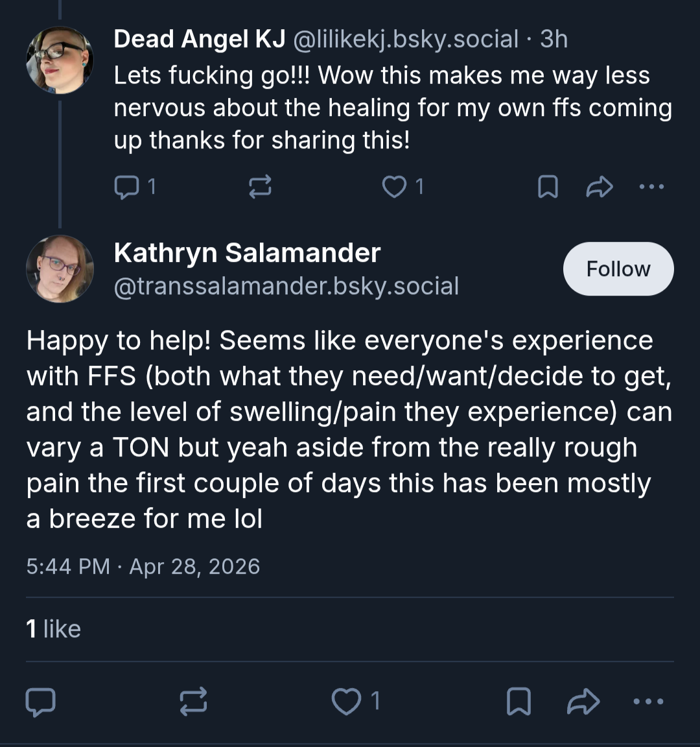This screenshot has width=700, height=747.
Task: Open more options for Dead Angel KJ's post
Action: tap(651, 187)
